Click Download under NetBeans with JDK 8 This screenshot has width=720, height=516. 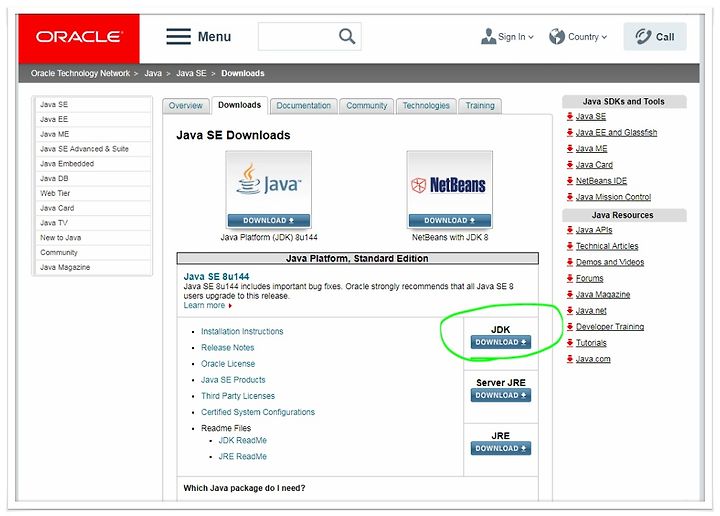450,220
